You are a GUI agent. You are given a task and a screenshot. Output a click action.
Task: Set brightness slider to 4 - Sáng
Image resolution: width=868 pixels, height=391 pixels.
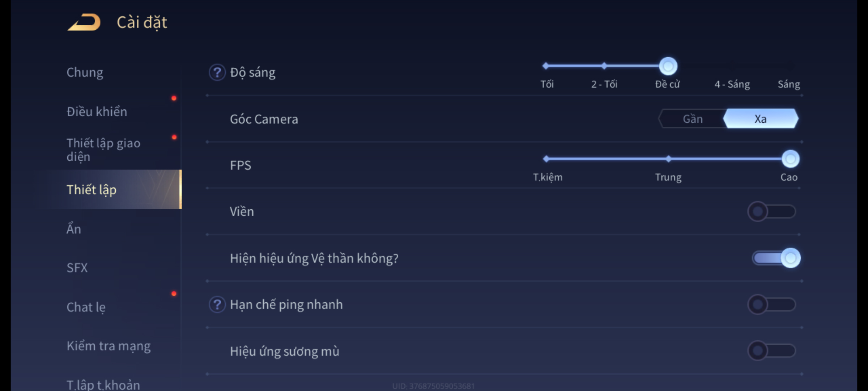pos(732,66)
